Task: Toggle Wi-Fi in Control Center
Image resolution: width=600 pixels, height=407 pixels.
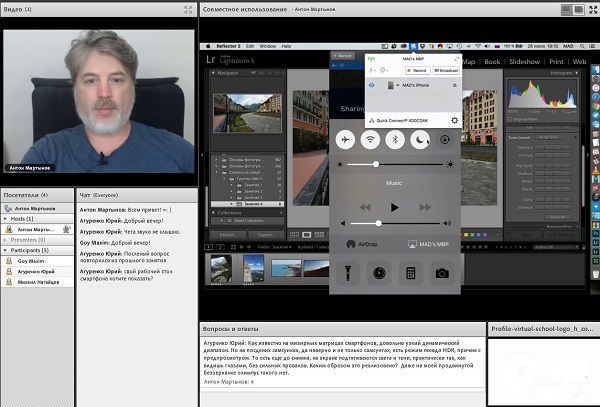Action: click(371, 139)
